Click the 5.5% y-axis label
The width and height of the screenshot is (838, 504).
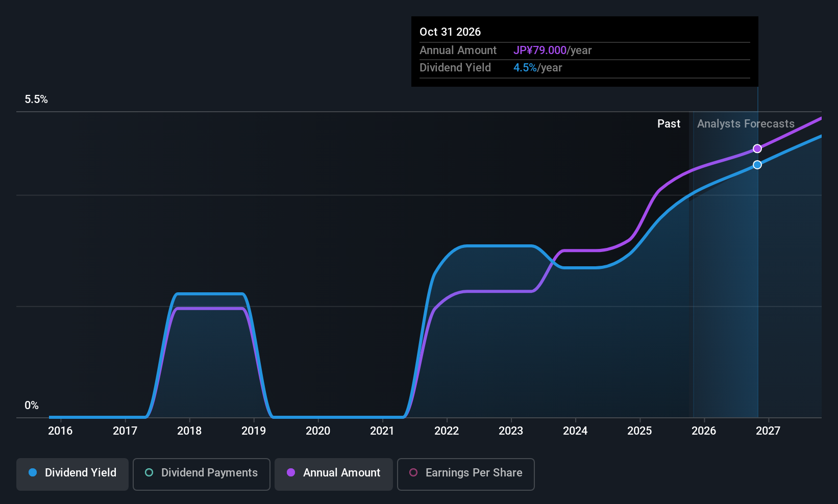click(36, 99)
